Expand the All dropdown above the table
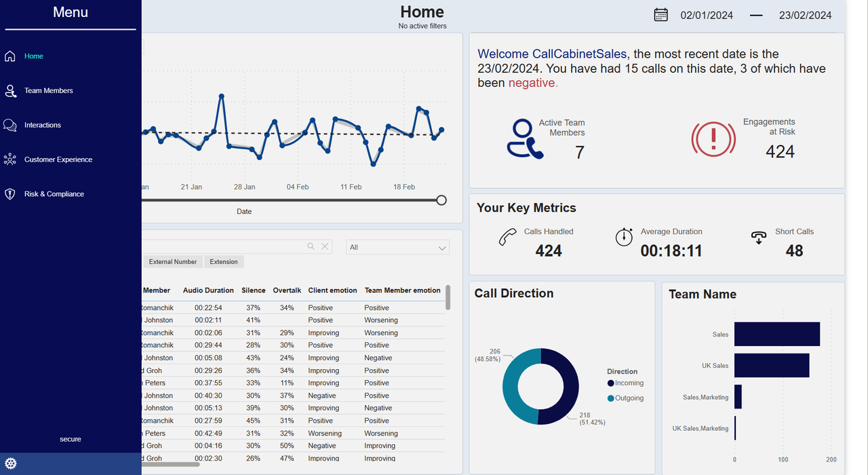868x475 pixels. pos(397,248)
